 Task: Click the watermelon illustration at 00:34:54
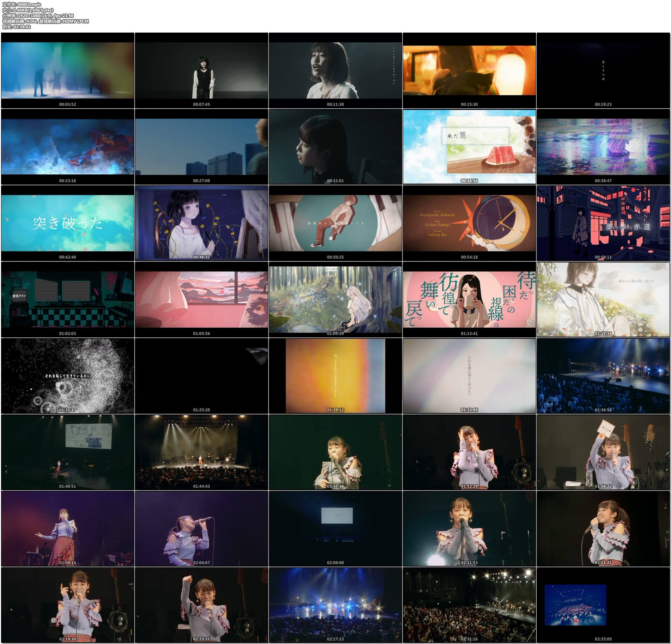(x=469, y=146)
